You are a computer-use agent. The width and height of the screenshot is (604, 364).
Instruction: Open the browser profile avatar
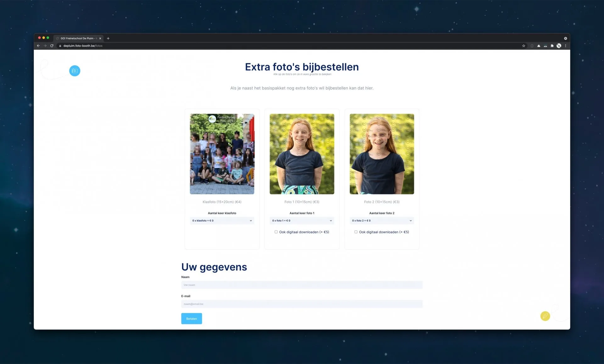point(559,46)
